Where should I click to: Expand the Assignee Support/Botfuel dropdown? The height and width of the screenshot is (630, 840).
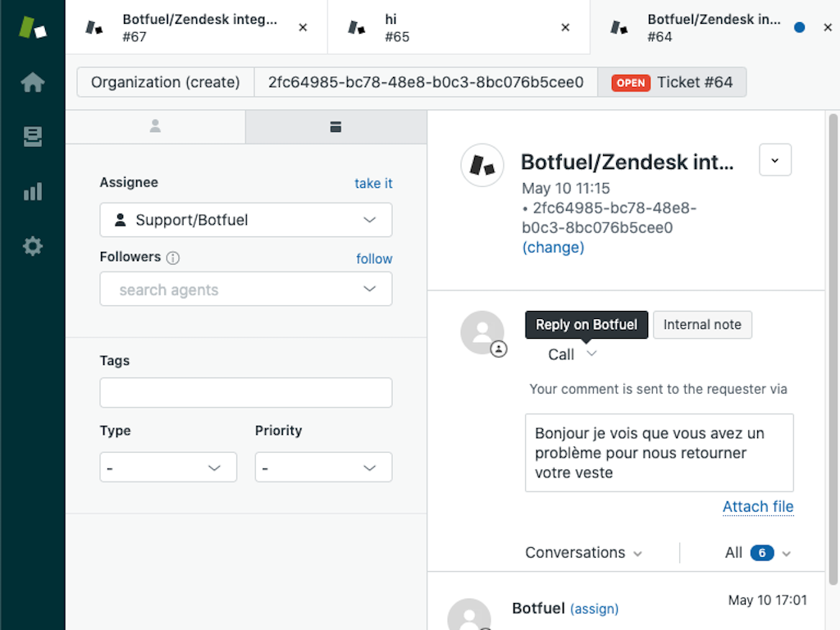point(246,220)
